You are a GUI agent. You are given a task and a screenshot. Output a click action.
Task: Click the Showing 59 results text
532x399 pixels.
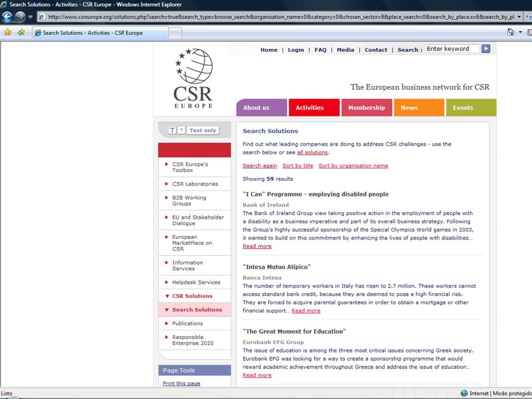coord(268,179)
